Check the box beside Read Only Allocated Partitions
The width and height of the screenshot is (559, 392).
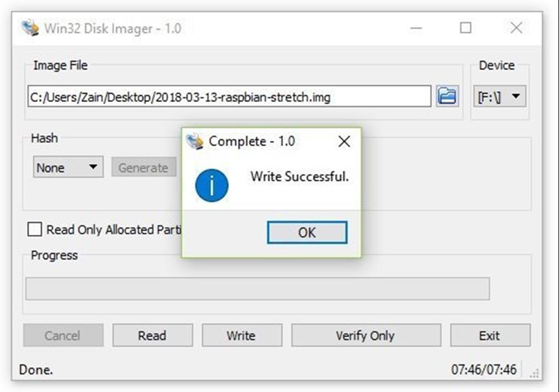[34, 230]
